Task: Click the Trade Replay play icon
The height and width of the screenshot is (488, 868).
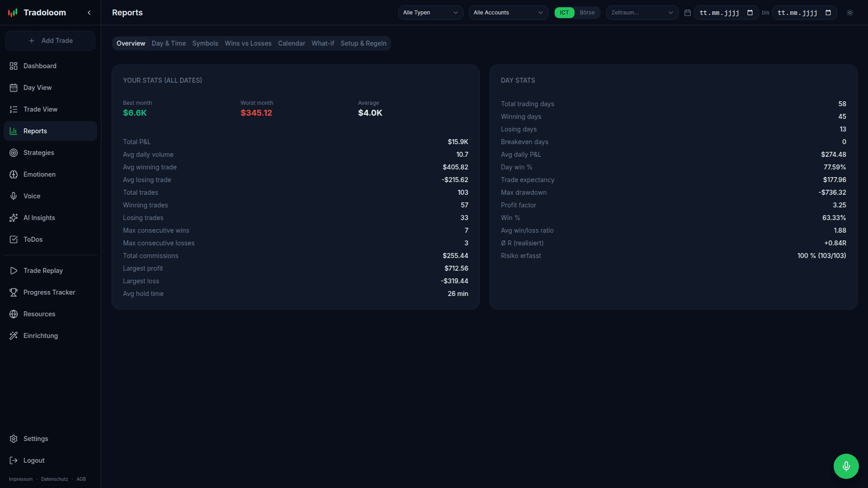Action: 14,271
